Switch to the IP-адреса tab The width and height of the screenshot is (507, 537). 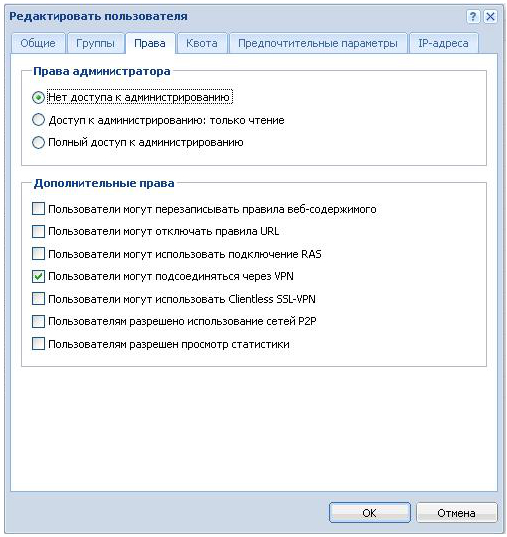443,43
